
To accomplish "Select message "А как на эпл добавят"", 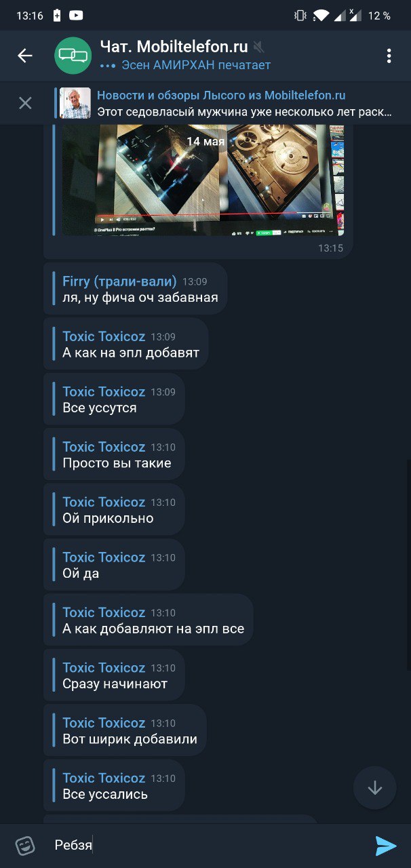I will pos(131,353).
